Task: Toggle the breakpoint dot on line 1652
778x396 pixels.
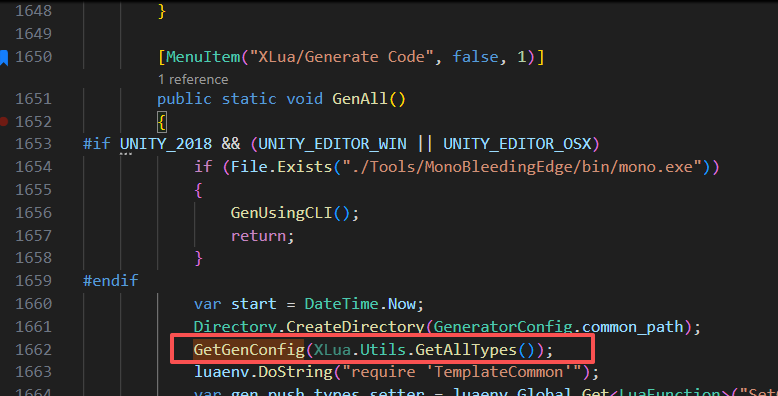Action: pyautogui.click(x=3, y=122)
